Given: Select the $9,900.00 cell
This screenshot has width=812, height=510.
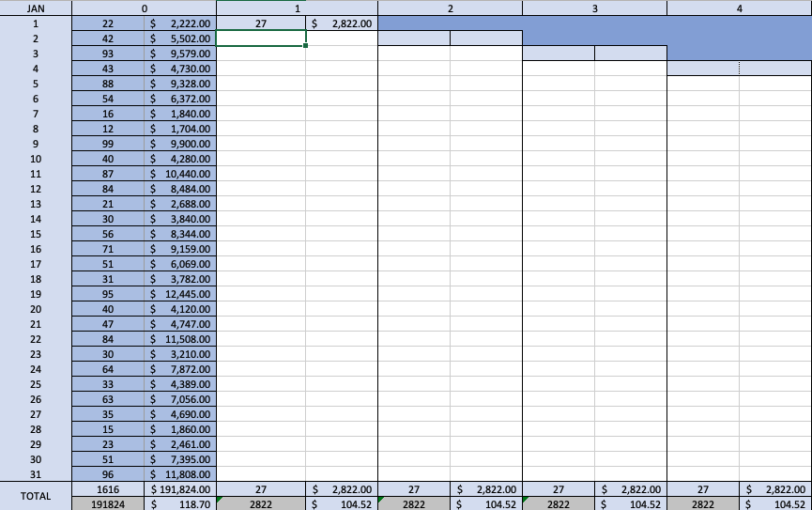Looking at the screenshot, I should pos(180,144).
